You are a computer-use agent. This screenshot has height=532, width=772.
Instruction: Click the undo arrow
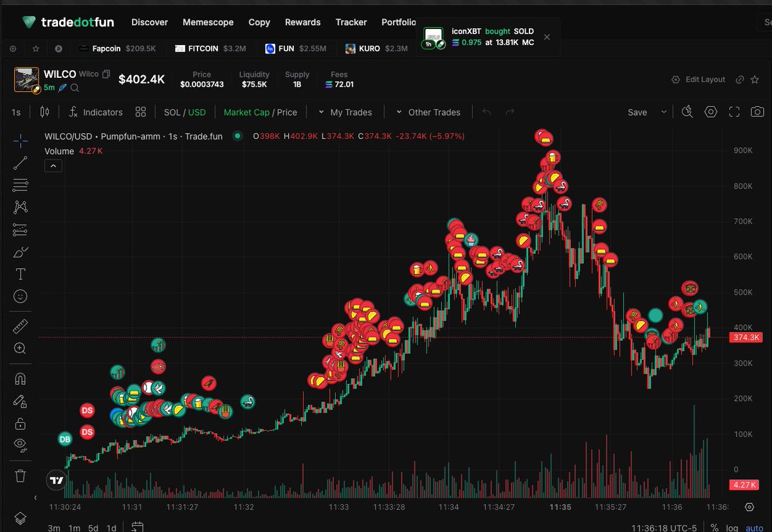486,112
